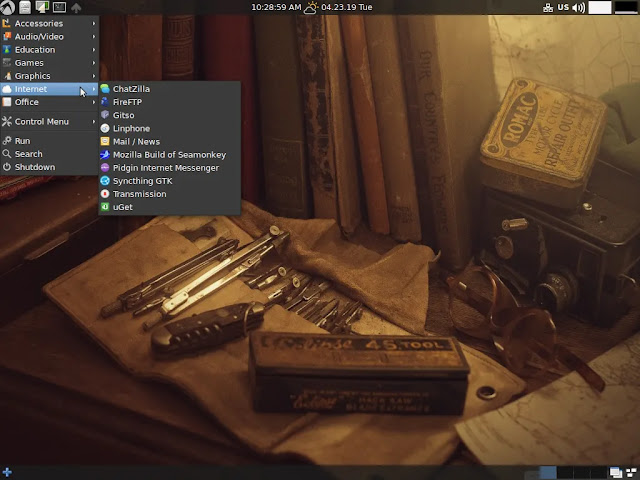
Task: Click the Control Menu tools icon
Action: click(7, 121)
